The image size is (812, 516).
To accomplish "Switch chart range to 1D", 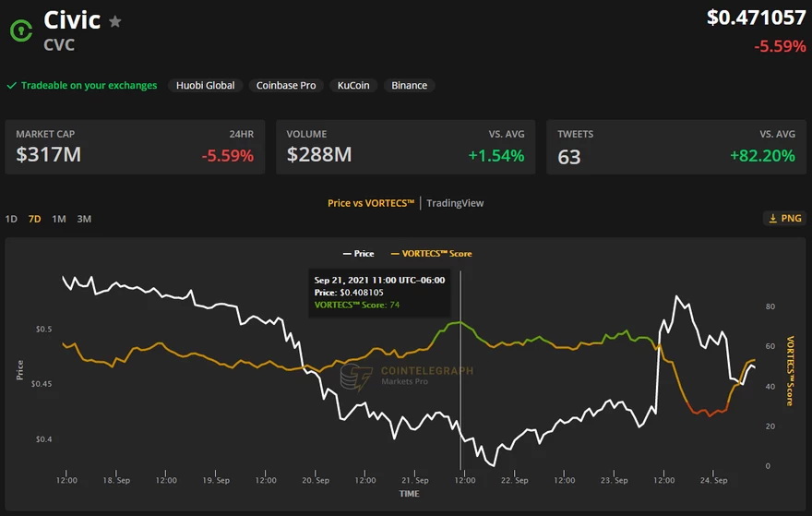I will click(x=11, y=219).
